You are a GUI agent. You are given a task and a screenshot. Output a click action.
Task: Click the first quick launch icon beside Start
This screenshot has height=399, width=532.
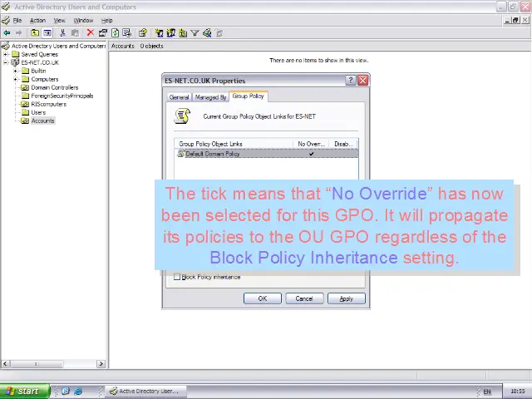[x=66, y=392]
